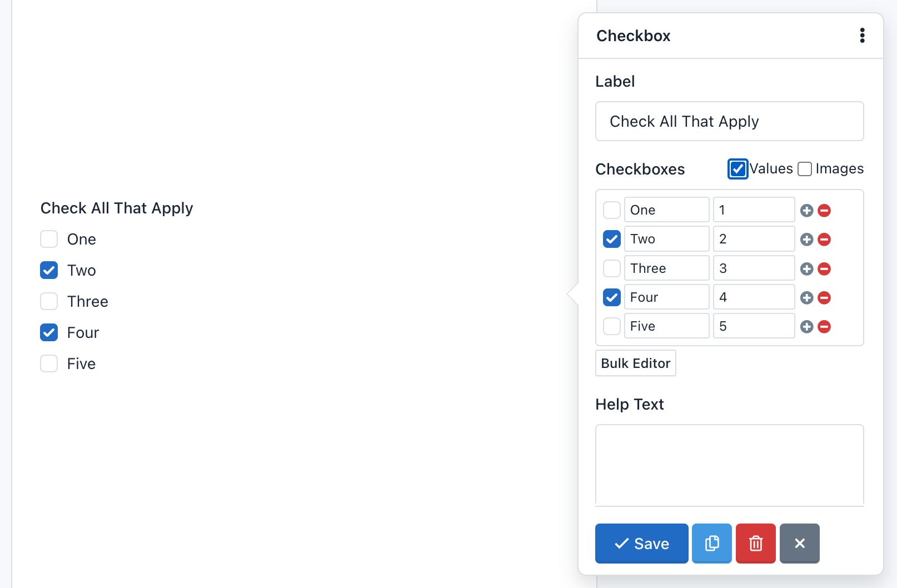This screenshot has height=588, width=897.
Task: Save the Checkbox field settings
Action: (x=641, y=544)
